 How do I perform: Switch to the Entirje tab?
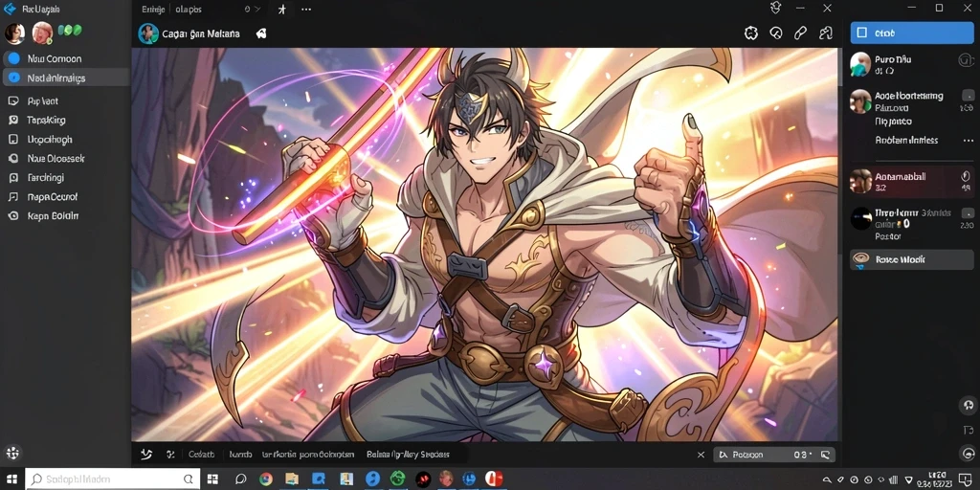(x=154, y=10)
